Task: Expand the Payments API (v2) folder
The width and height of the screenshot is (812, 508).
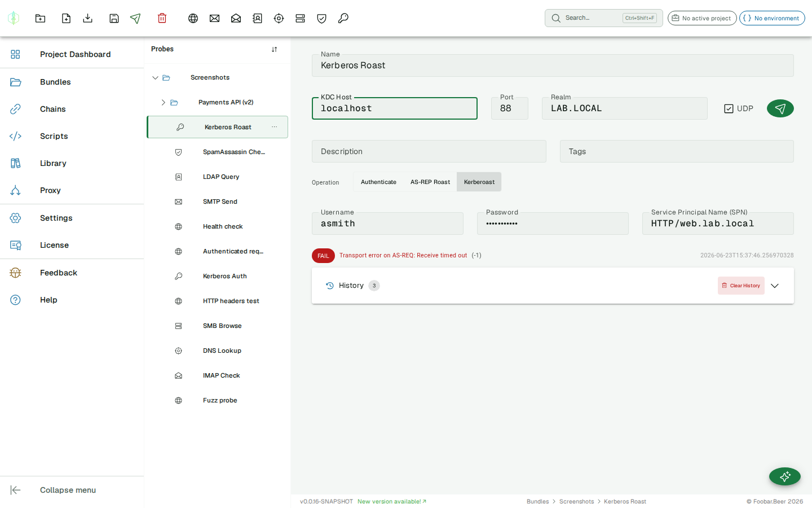Action: pyautogui.click(x=163, y=102)
